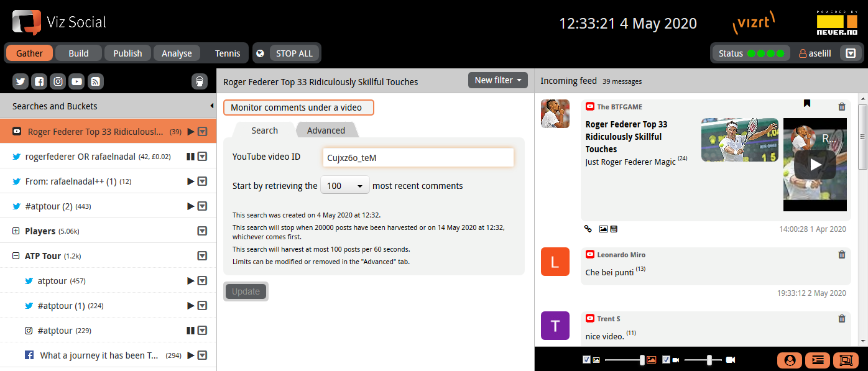Screen dimensions: 868x371
Task: Create a new bucket with bucket icon
Action: pos(199,81)
